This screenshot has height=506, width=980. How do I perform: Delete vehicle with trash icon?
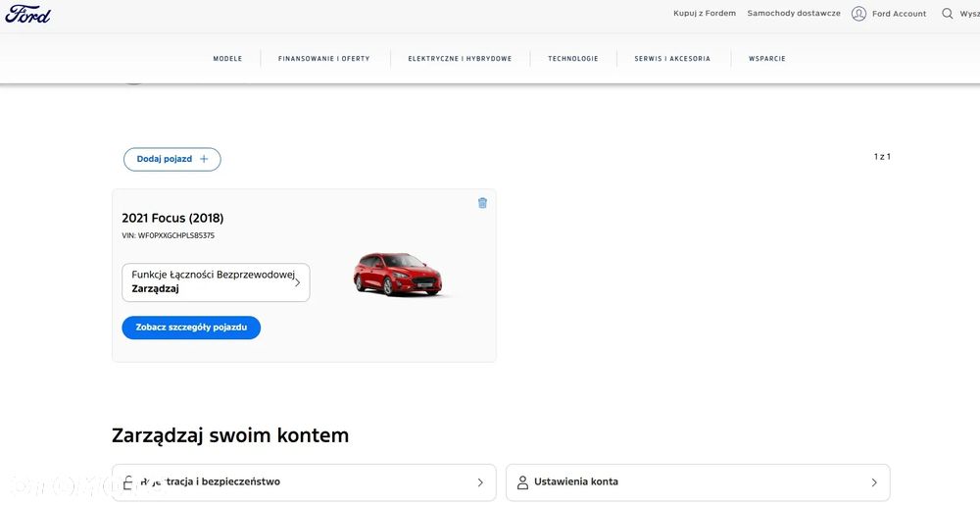[x=482, y=203]
